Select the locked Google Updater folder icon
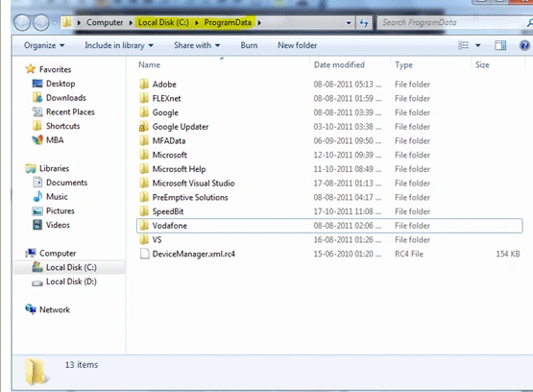Screen dimensions: 533x392 coord(144,127)
